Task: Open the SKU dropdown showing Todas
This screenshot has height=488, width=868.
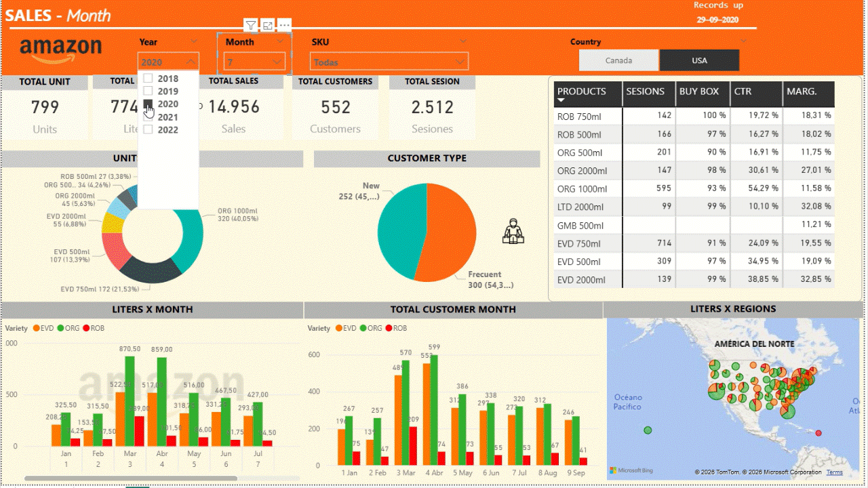Action: 461,62
